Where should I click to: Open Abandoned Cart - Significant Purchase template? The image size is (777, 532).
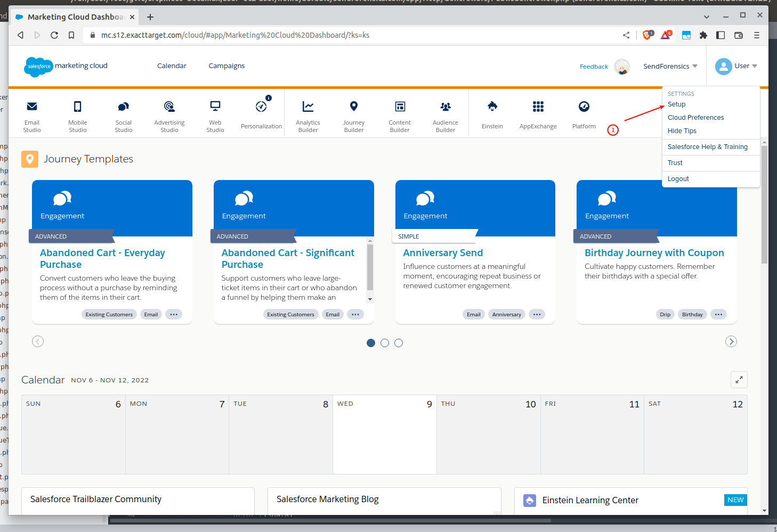[x=288, y=259]
